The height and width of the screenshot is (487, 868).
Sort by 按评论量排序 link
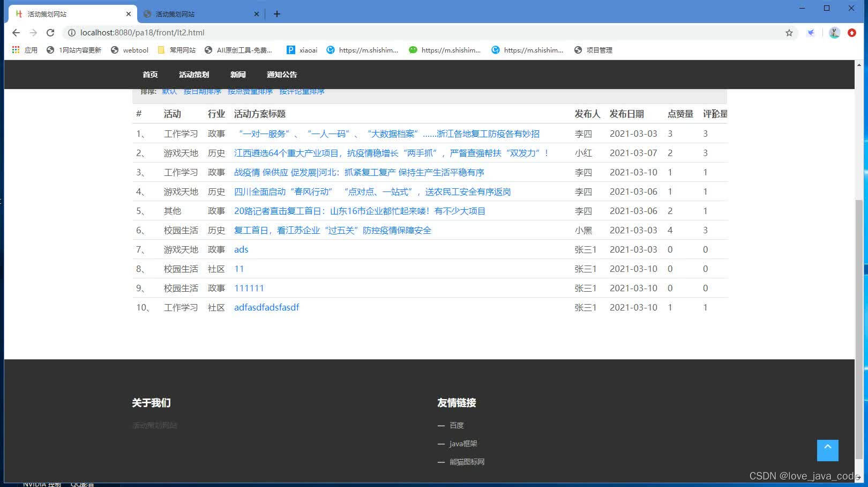302,92
